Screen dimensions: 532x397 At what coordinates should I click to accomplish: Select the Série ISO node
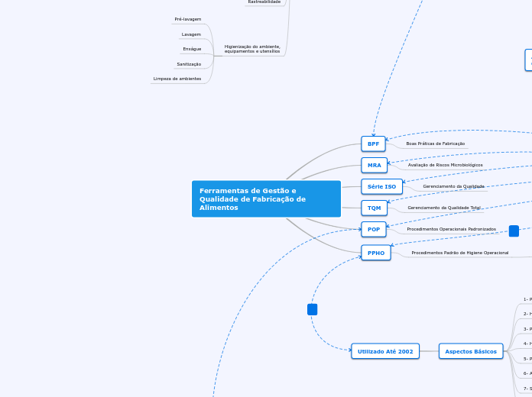pyautogui.click(x=381, y=186)
